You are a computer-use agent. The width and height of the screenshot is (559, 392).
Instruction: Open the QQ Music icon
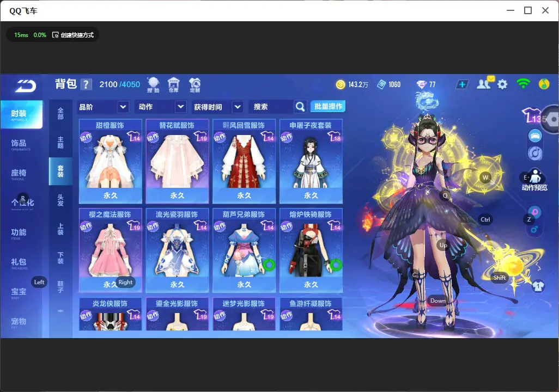[x=544, y=84]
